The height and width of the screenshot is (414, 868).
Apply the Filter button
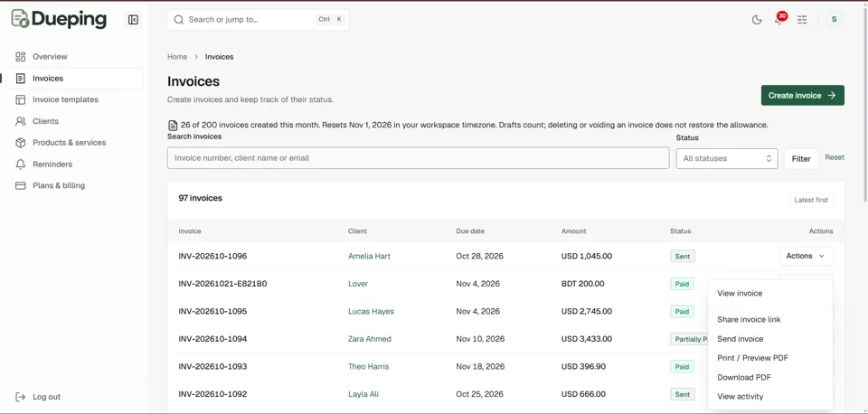(801, 159)
